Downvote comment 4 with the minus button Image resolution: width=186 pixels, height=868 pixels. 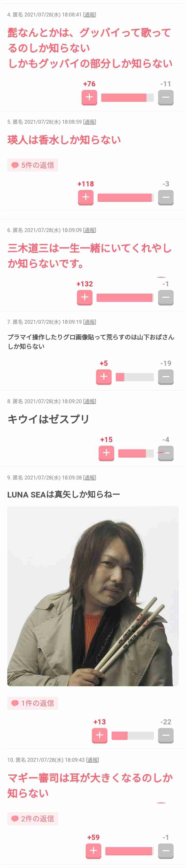click(166, 97)
